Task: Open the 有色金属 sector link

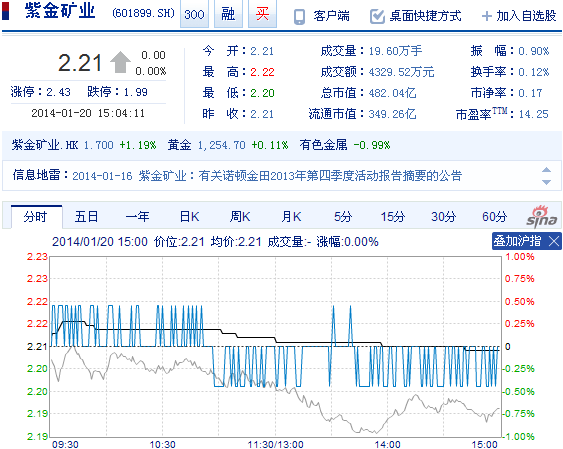Action: point(324,145)
